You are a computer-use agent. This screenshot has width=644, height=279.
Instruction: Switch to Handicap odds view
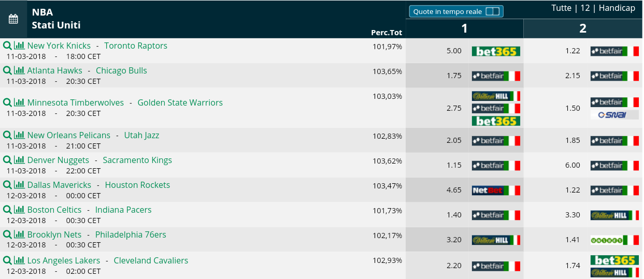[617, 8]
